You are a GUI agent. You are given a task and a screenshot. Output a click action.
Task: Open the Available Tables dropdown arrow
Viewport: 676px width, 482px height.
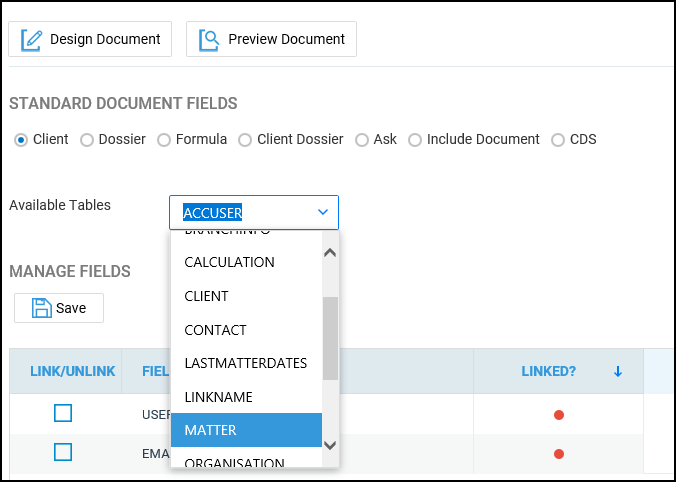(x=323, y=212)
